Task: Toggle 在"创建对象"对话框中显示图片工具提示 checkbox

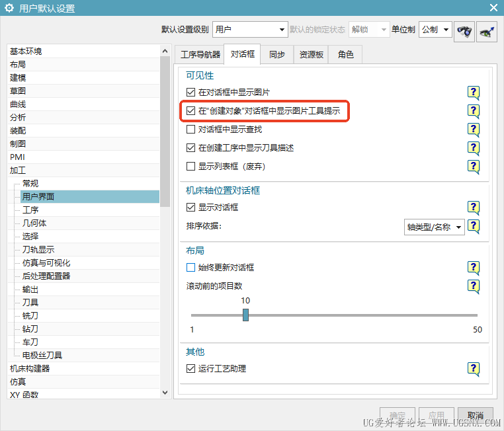Action: [190, 111]
